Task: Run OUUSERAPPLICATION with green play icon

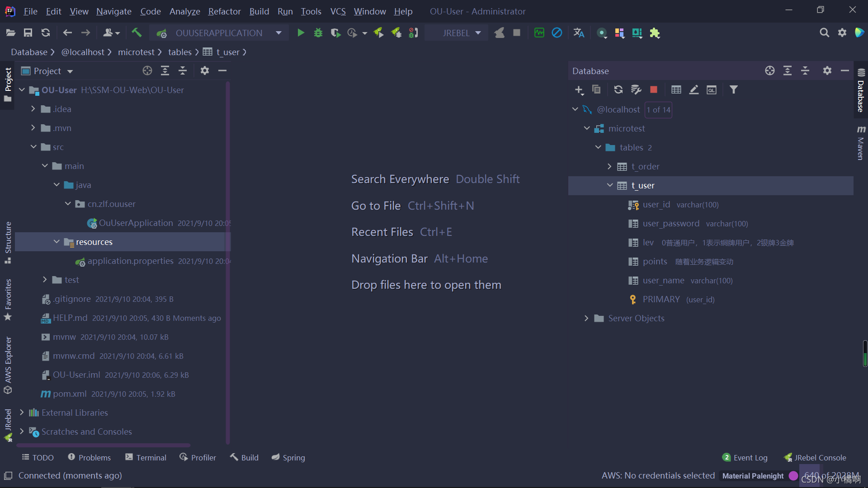Action: [301, 33]
